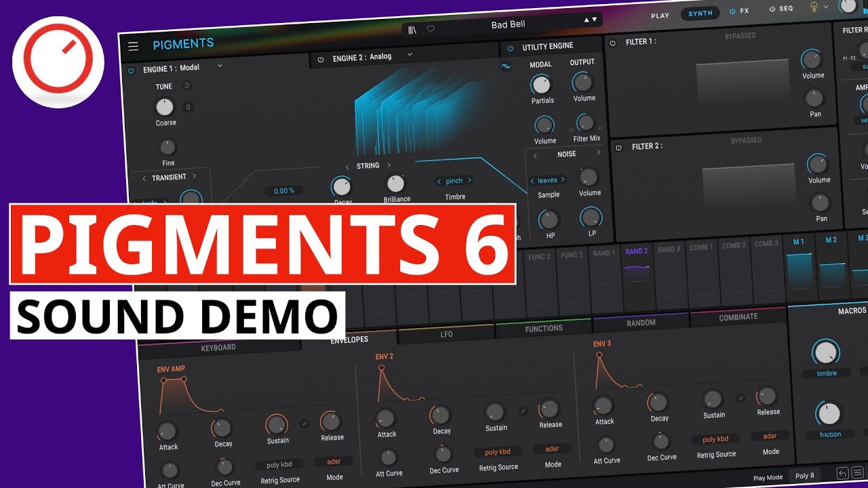Step through presets with Bad Bell arrows
The height and width of the screenshot is (488, 868).
tap(591, 20)
